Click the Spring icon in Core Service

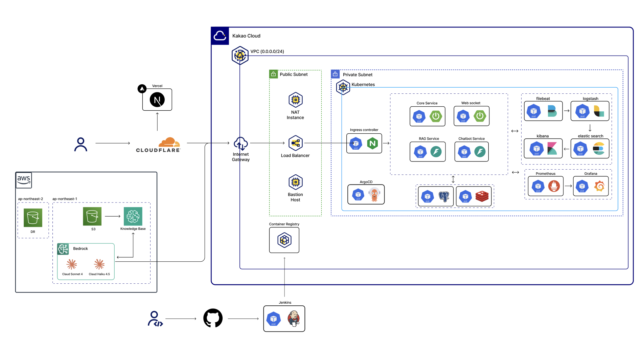tap(436, 116)
